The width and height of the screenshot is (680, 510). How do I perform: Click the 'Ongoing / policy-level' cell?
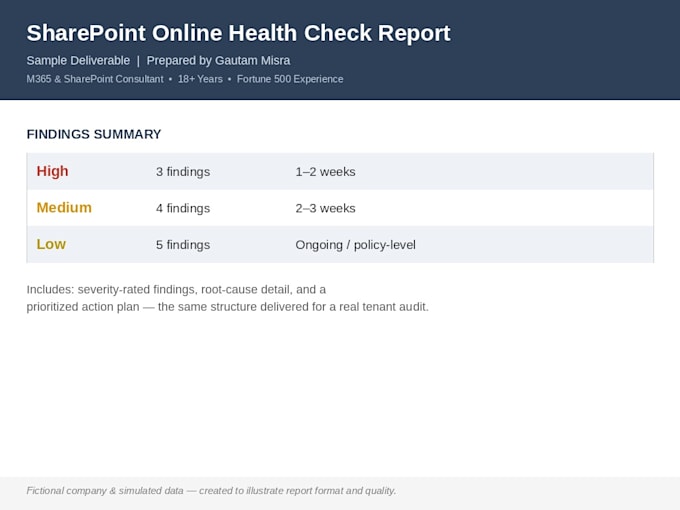(x=355, y=245)
